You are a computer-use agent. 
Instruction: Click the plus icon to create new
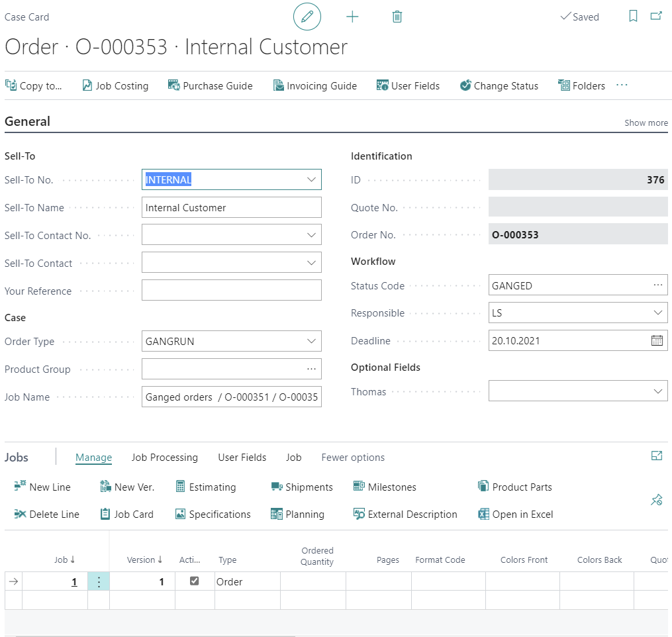click(x=352, y=17)
